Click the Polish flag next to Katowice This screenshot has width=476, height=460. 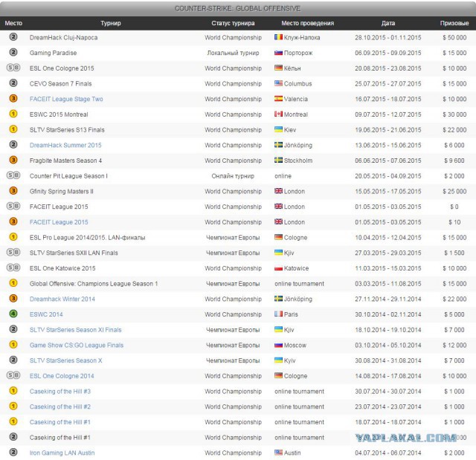pyautogui.click(x=278, y=268)
